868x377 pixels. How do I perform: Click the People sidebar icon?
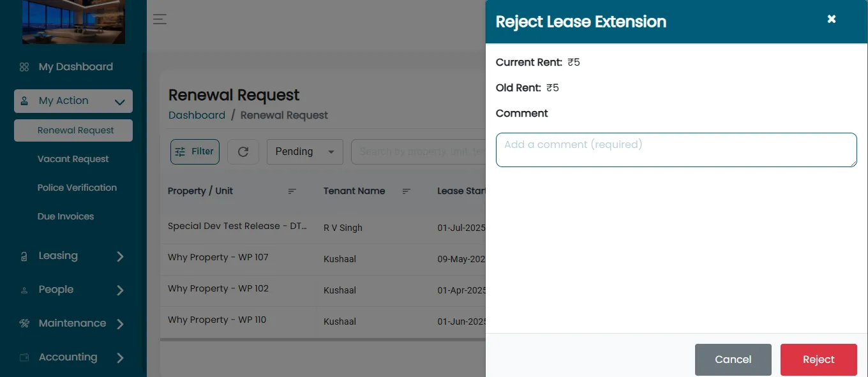coord(24,290)
